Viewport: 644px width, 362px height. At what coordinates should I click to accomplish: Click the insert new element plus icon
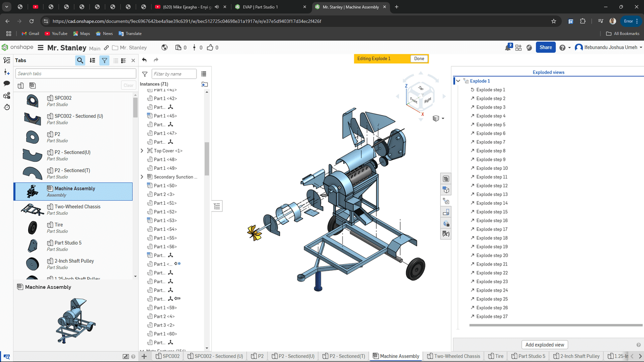pyautogui.click(x=144, y=356)
